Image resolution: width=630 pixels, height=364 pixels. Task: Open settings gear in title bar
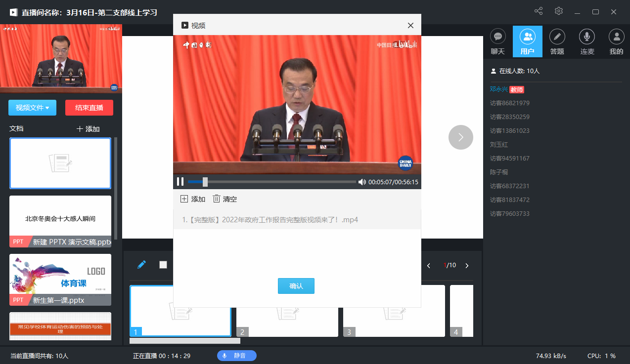[x=559, y=11]
